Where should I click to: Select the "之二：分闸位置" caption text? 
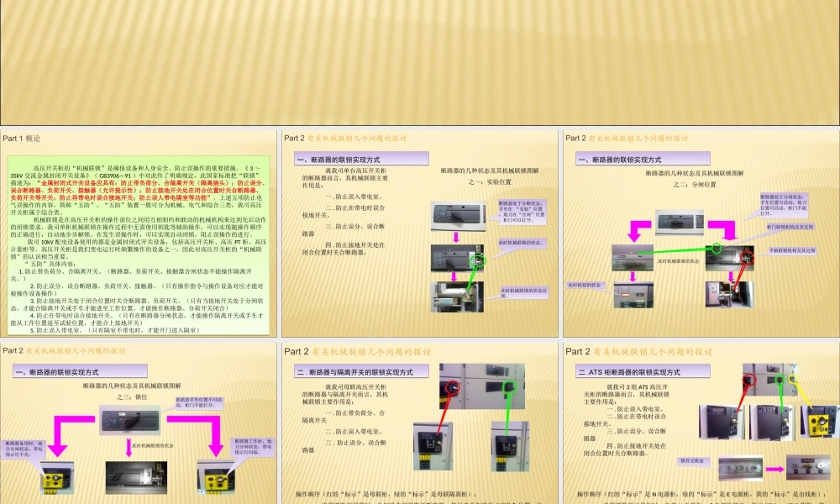(696, 184)
